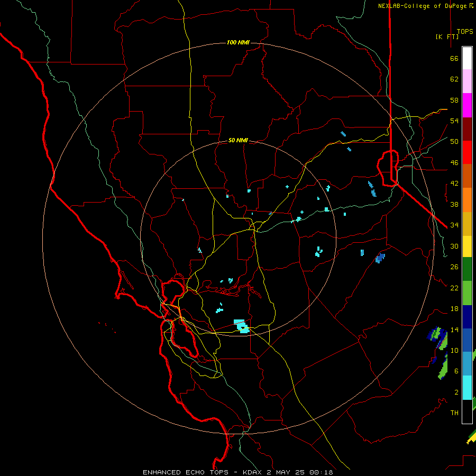476x476 pixels.
Task: Click the legend value "62"
Action: coord(454,79)
